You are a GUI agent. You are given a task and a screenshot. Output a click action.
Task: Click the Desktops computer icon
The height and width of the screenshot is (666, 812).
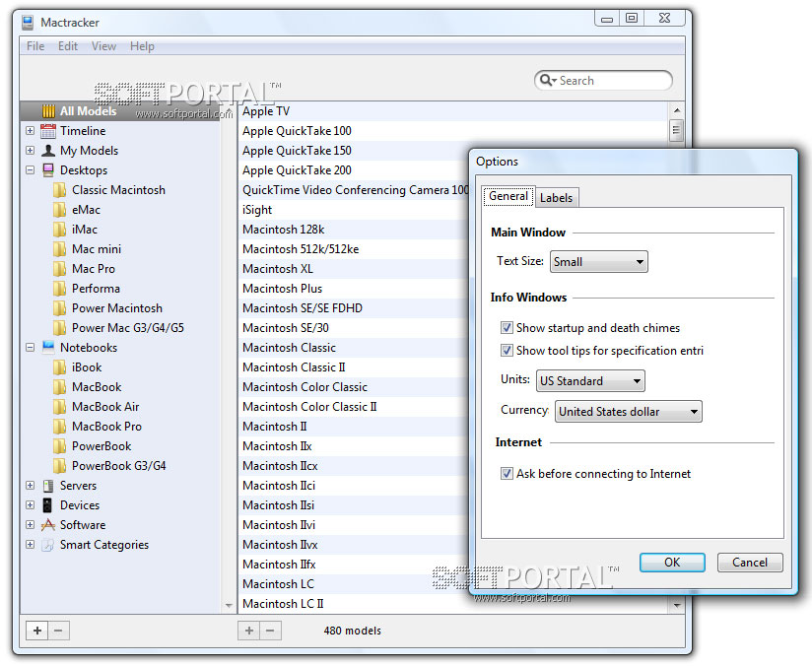[48, 169]
